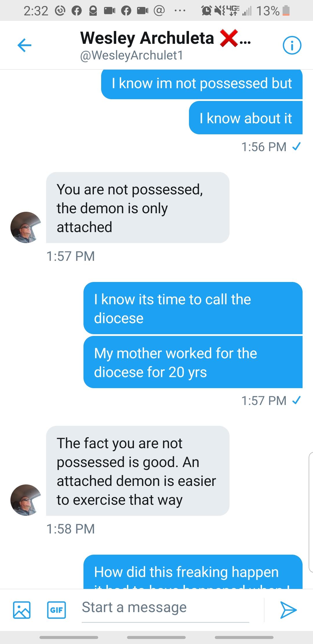Open the conversation info icon

click(292, 45)
